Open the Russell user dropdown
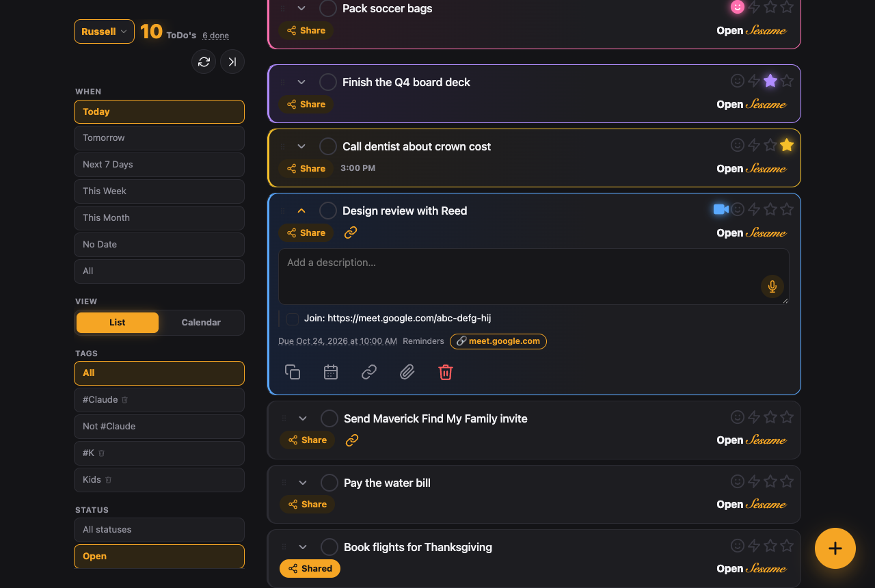Image resolution: width=875 pixels, height=588 pixels. pyautogui.click(x=104, y=31)
